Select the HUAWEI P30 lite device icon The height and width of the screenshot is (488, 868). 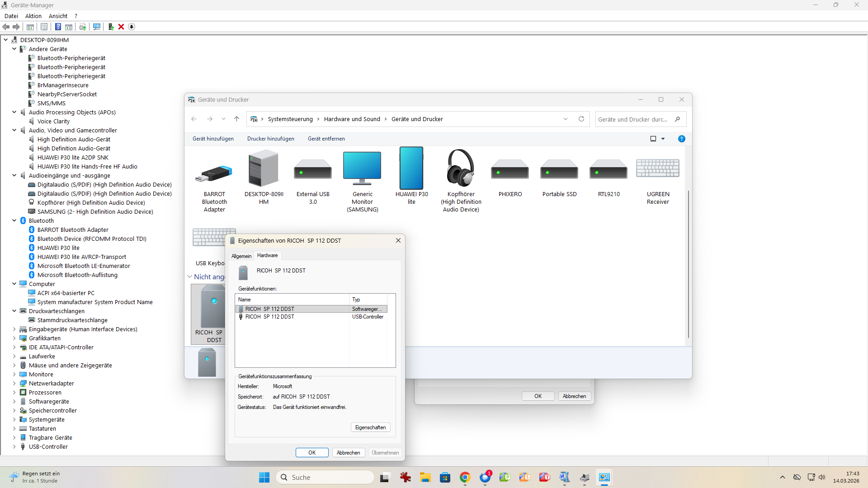click(411, 169)
